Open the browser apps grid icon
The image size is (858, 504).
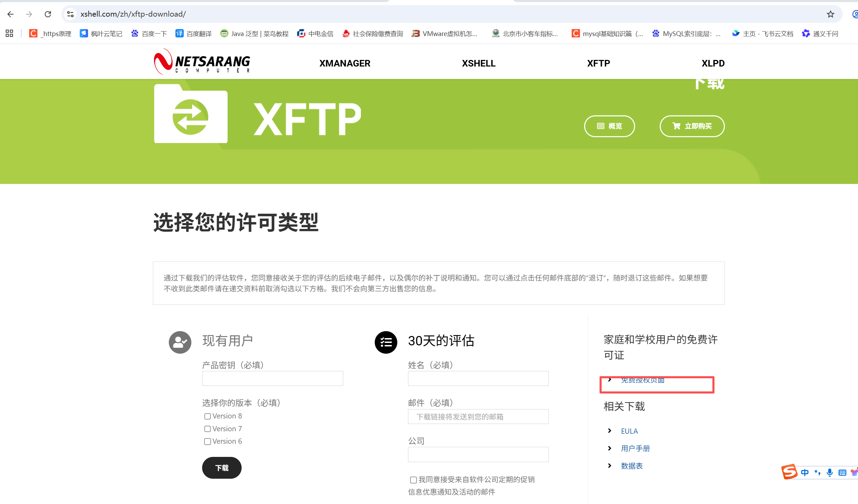(x=9, y=34)
